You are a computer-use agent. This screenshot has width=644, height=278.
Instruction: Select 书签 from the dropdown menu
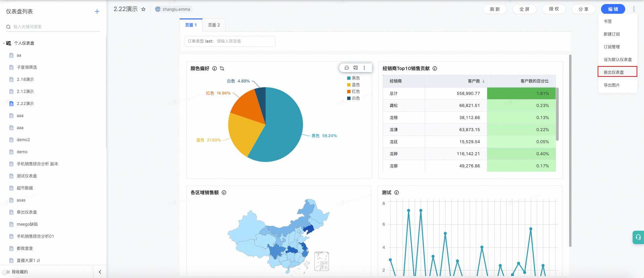617,21
